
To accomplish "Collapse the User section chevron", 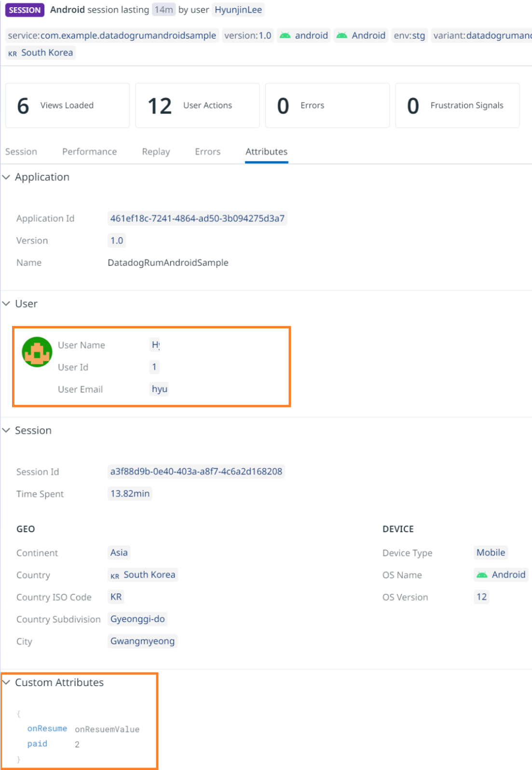I will click(6, 304).
